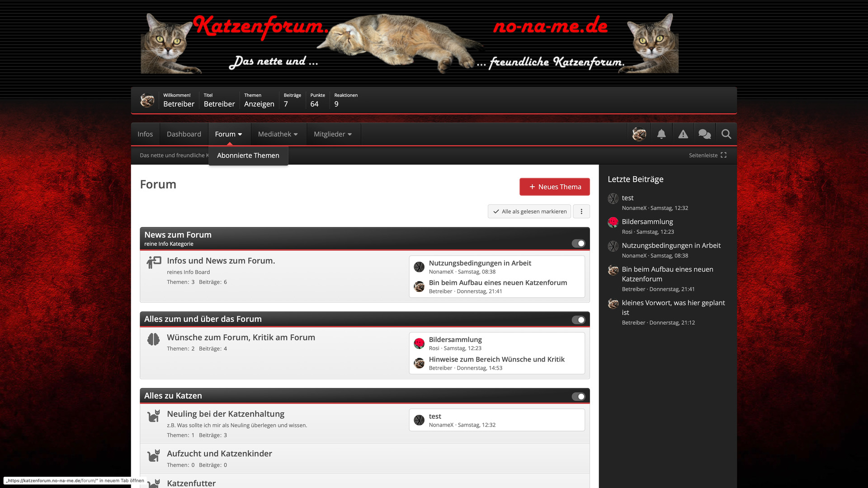Screen dimensions: 868x488
Task: Collapse the Alles zum und über das Forum category
Action: [x=578, y=320]
